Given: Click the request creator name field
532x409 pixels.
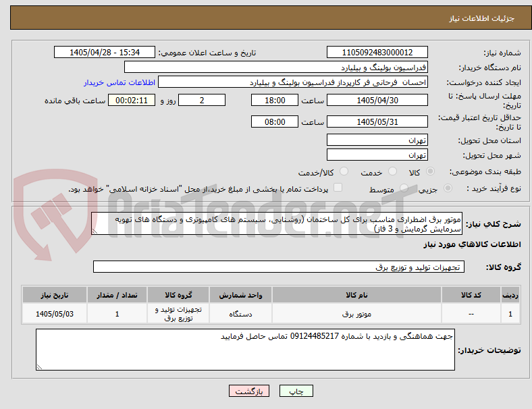Looking at the screenshot, I should (x=293, y=82).
